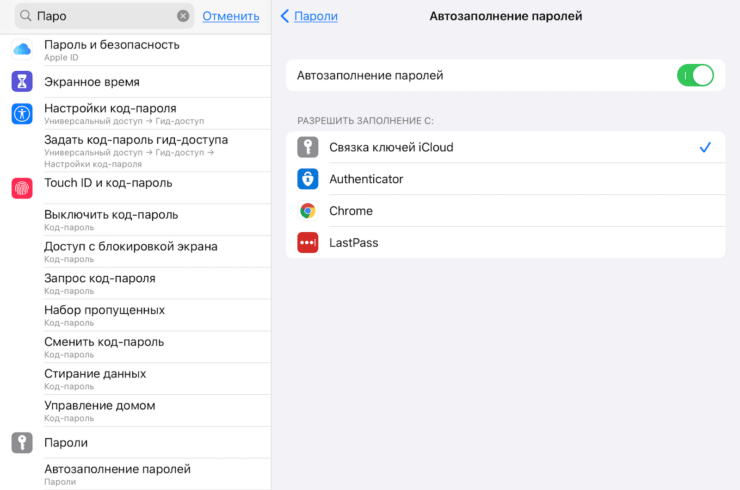Tap the Authenticator app icon
Image resolution: width=740 pixels, height=490 pixels.
coord(308,179)
